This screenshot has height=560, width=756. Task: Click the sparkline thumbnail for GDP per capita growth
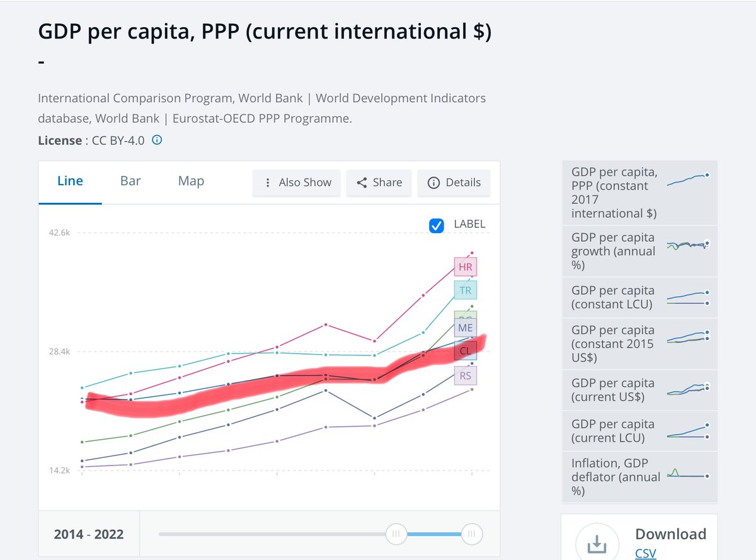(688, 245)
